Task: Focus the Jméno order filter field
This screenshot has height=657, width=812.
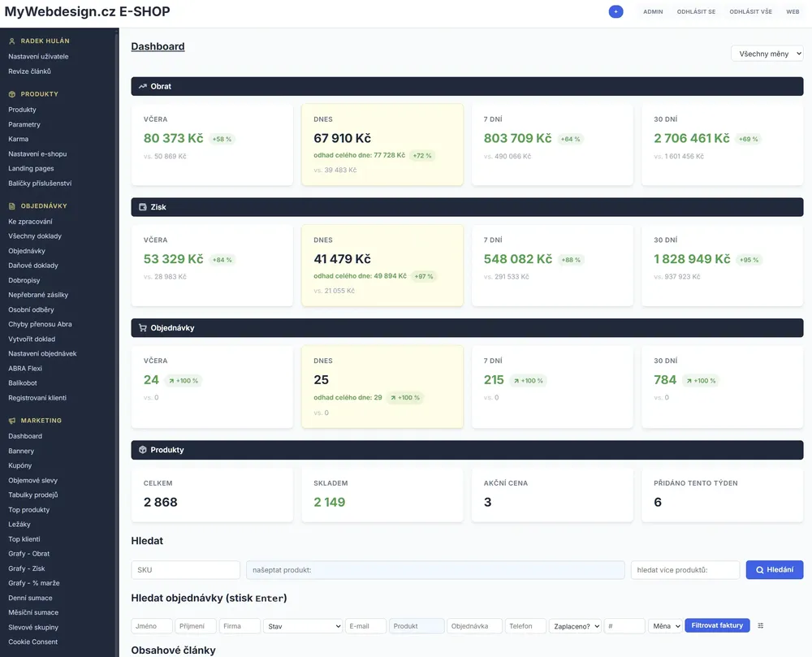Action: [x=152, y=626]
